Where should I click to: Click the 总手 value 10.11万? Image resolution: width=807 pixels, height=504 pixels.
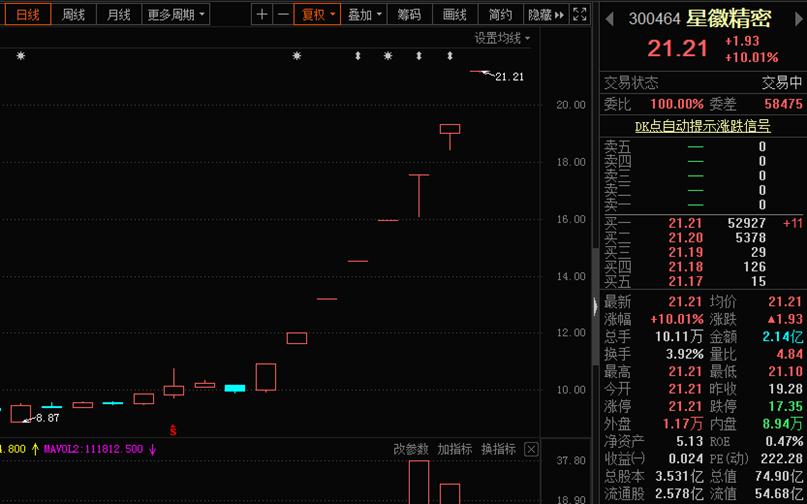(679, 337)
